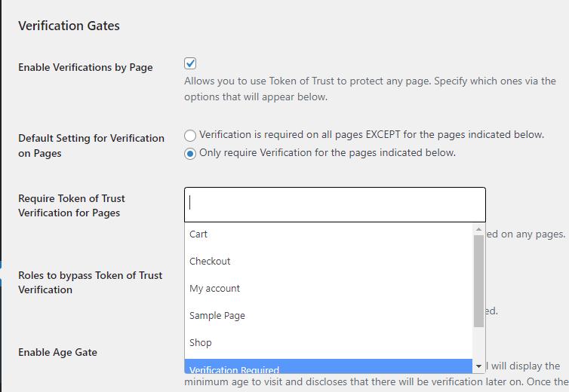569x392 pixels.
Task: Click the dropdown list scrollbar thumb
Action: (x=478, y=280)
